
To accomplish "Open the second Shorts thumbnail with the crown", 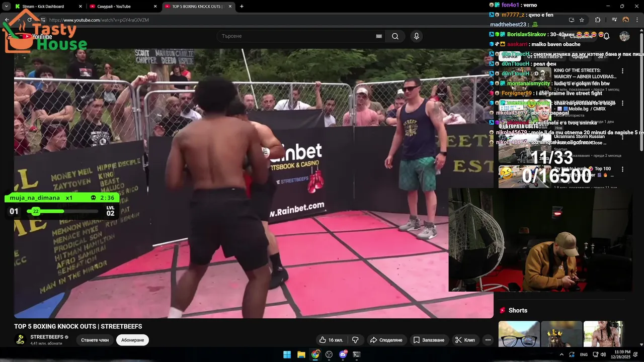I will point(561,334).
